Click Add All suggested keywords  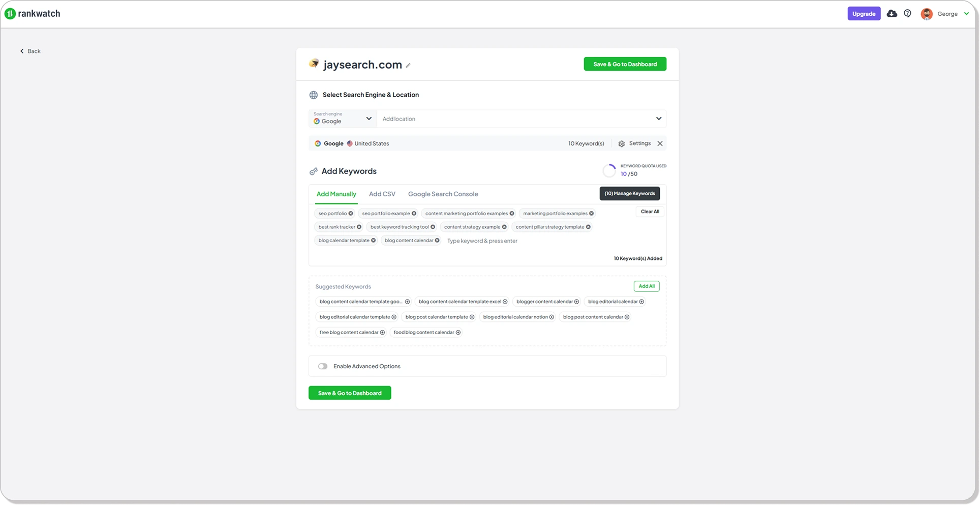647,286
